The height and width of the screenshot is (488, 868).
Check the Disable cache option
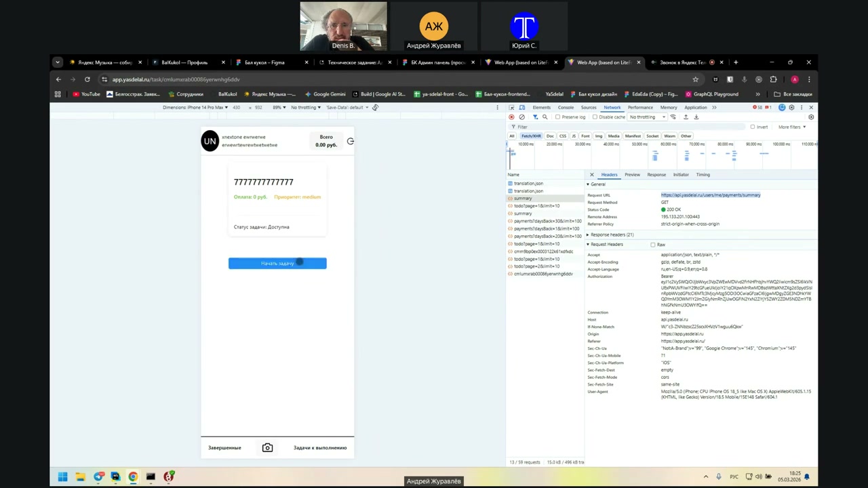[x=595, y=117]
